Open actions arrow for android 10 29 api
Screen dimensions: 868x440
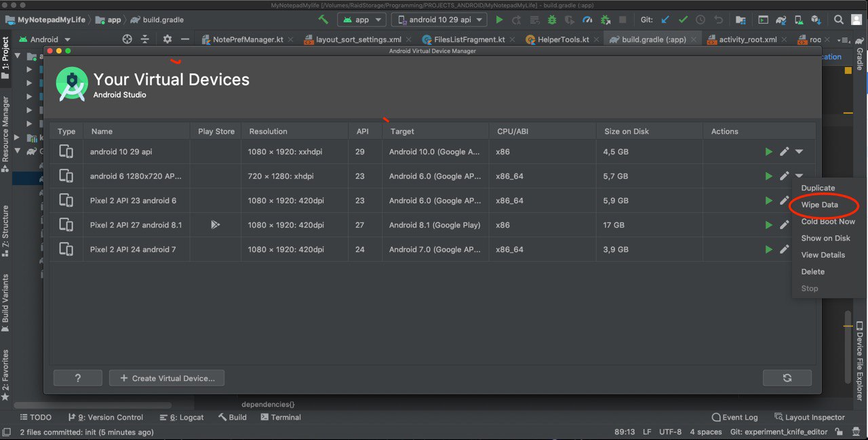(799, 152)
